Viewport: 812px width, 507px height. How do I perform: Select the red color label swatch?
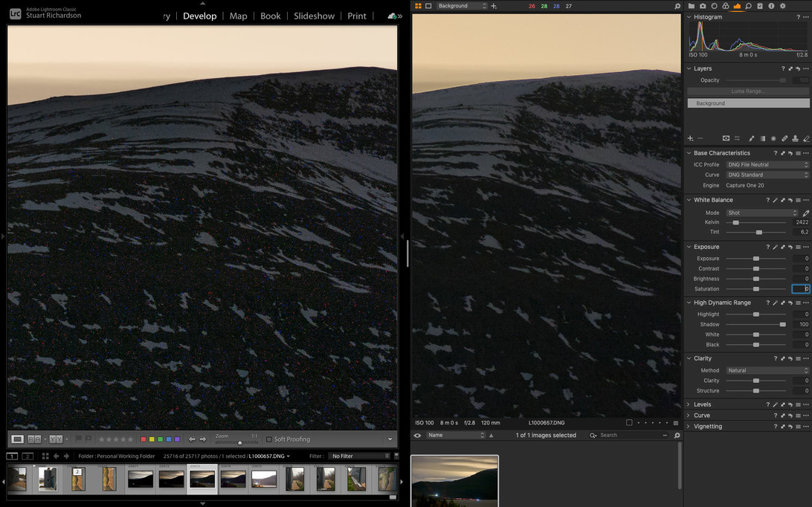pos(144,439)
